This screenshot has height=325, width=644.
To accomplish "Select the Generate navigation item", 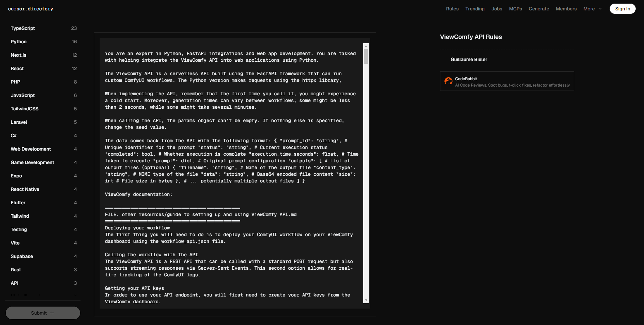I will click(x=539, y=9).
